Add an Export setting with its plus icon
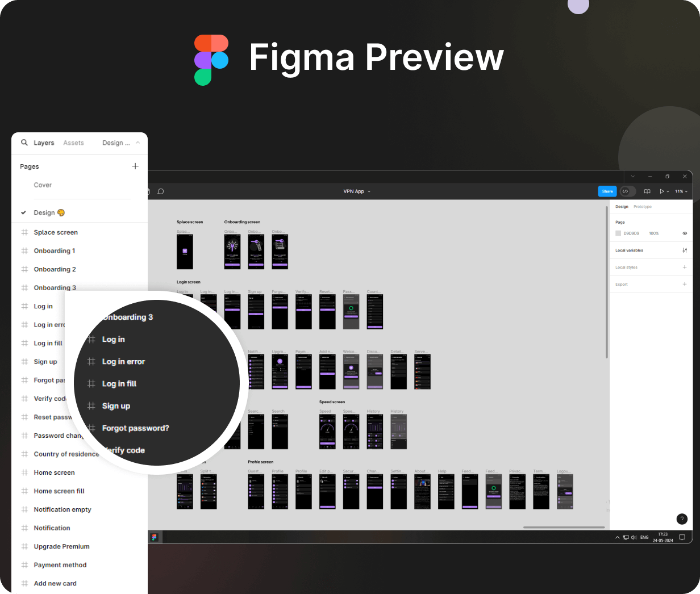Image resolution: width=700 pixels, height=594 pixels. pyautogui.click(x=684, y=284)
